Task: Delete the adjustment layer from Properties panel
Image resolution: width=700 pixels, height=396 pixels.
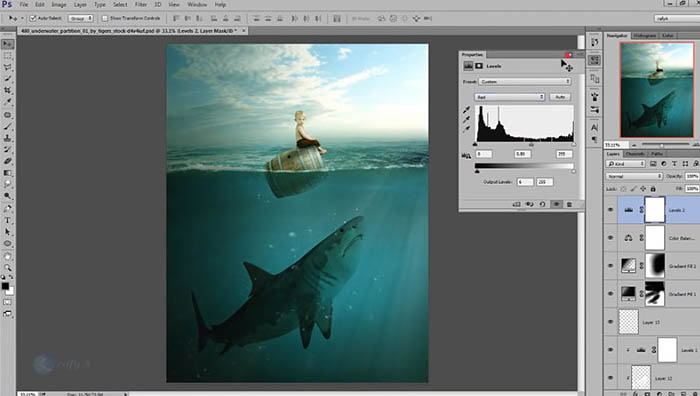Action: (569, 204)
